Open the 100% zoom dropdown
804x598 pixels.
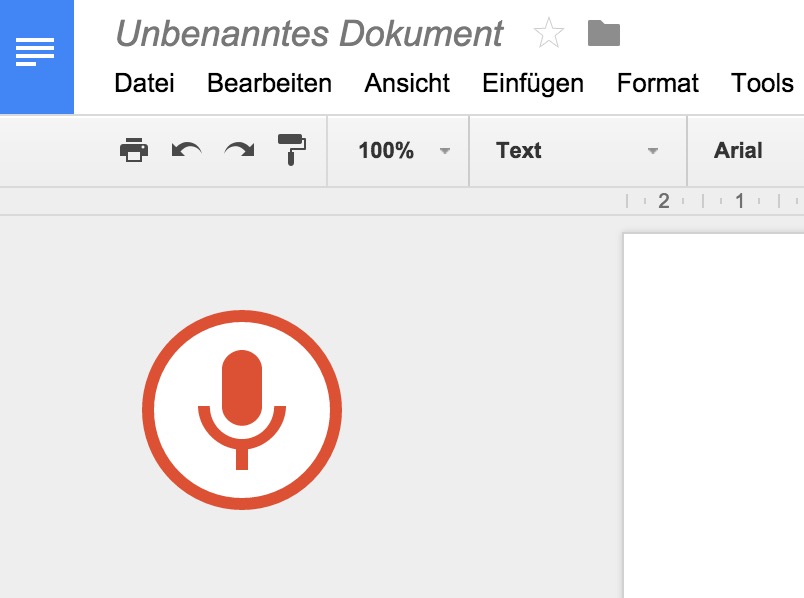pos(398,151)
